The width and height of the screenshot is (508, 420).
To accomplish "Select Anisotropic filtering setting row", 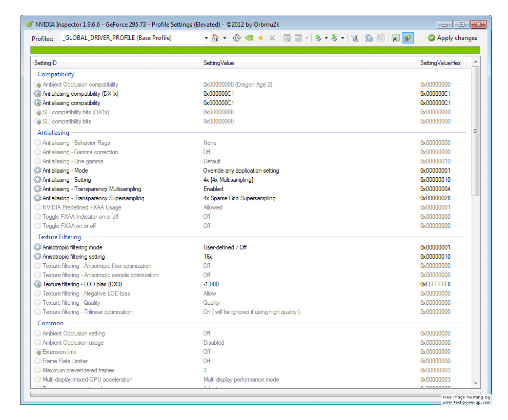I will (x=73, y=257).
